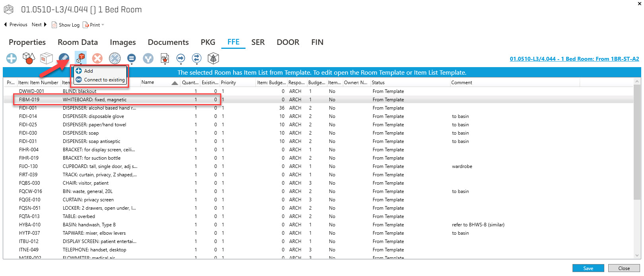Click the cube, cone and sphere shapes icon

tap(29, 58)
